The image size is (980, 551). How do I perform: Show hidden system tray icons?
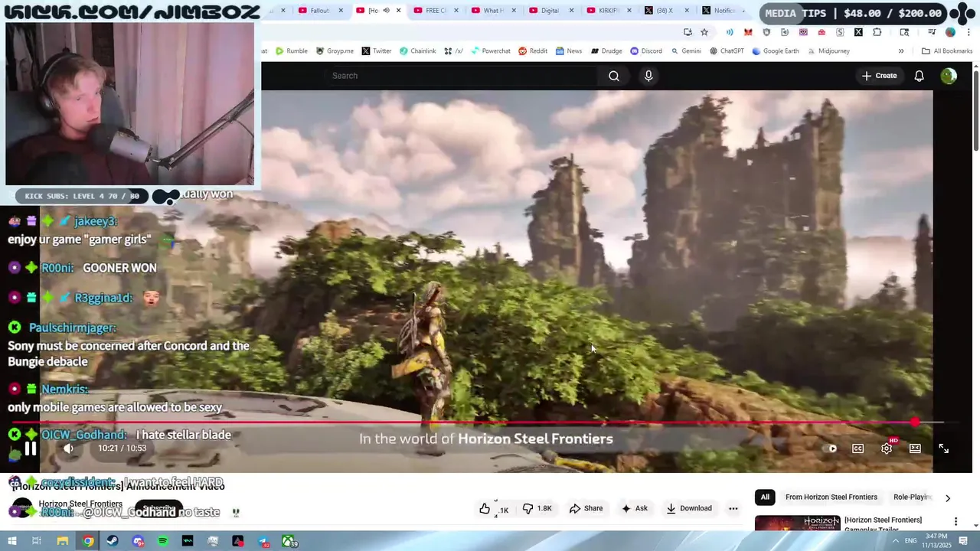click(895, 541)
